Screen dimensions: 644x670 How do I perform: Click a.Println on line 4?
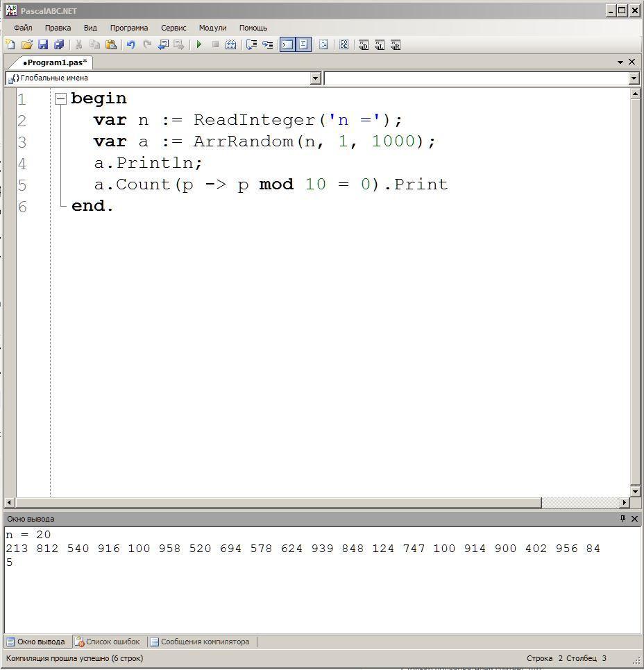click(144, 163)
